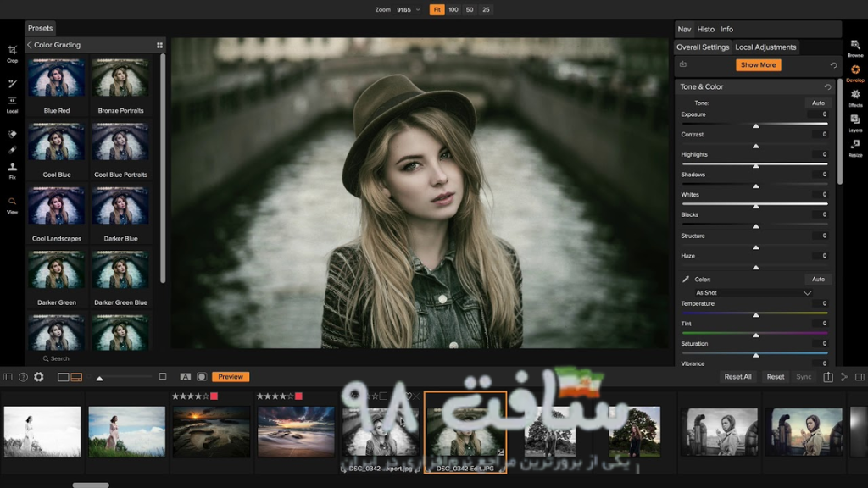Click the presets panel scrollbar
This screenshot has width=868, height=488.
coord(163,169)
